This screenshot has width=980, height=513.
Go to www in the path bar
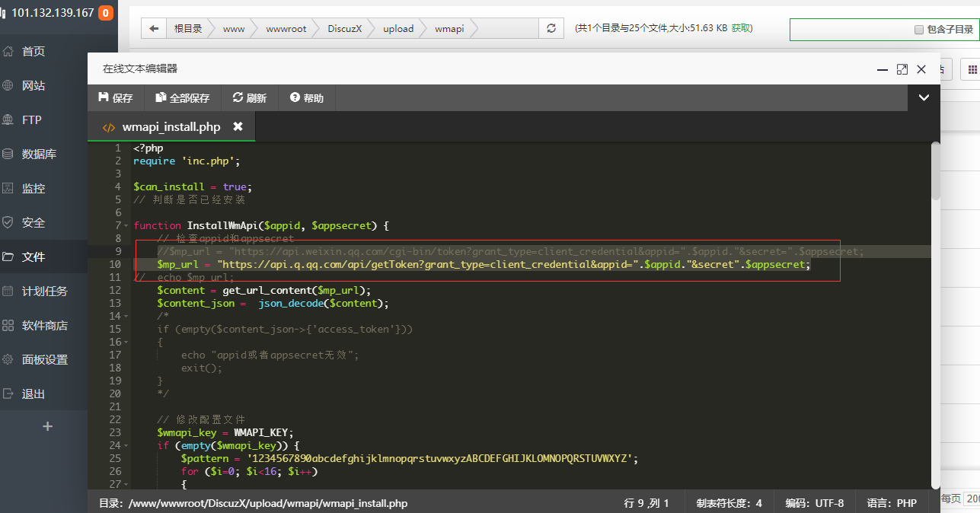tap(234, 28)
